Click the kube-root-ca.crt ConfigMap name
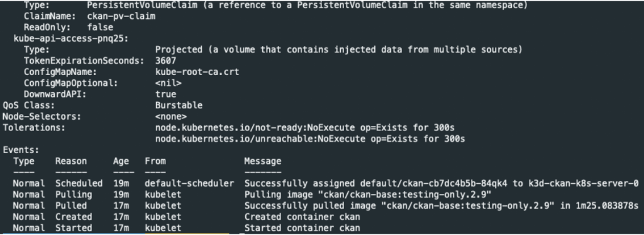The height and width of the screenshot is (235, 644). tap(197, 72)
